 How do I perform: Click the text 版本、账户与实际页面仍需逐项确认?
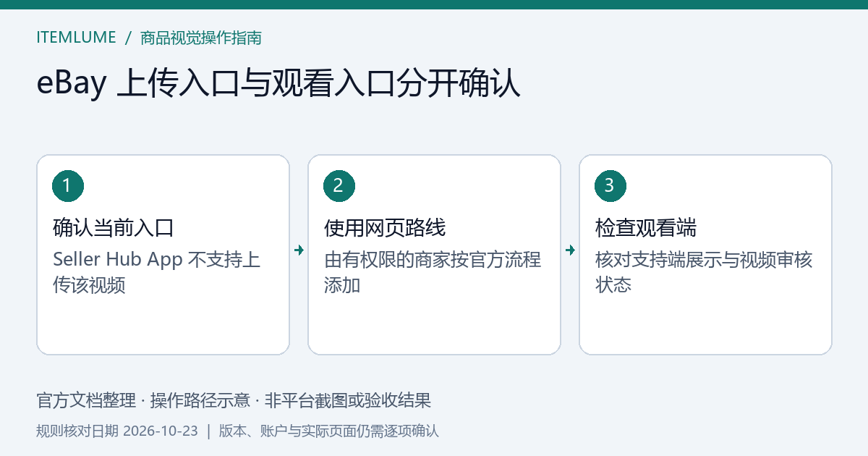click(x=329, y=431)
